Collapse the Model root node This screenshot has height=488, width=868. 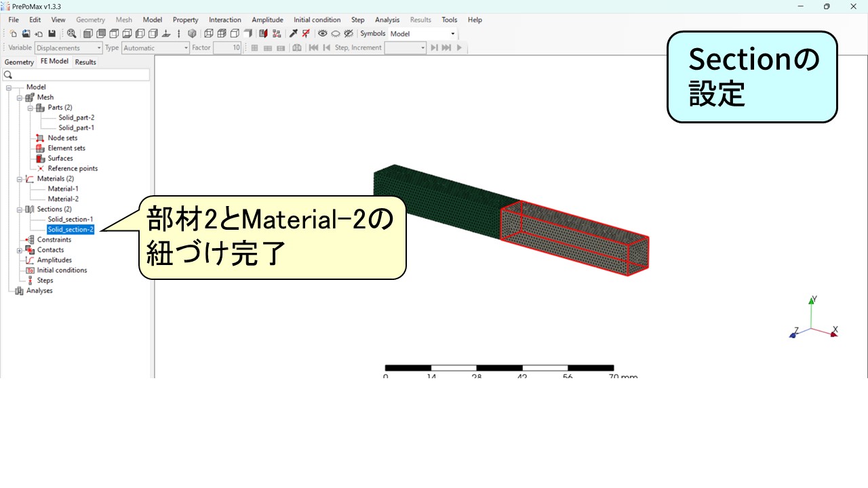pyautogui.click(x=9, y=87)
